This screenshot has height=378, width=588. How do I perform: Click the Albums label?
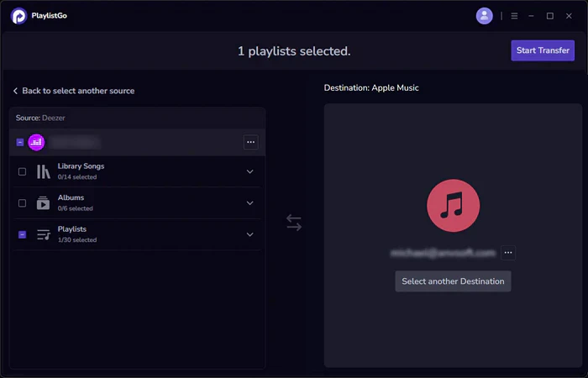click(x=71, y=197)
